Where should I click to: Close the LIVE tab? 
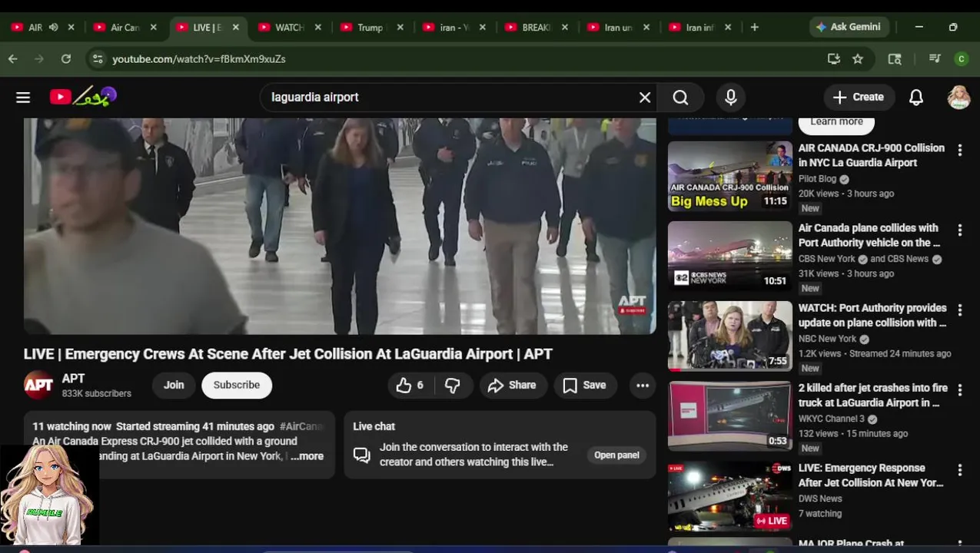(x=236, y=28)
